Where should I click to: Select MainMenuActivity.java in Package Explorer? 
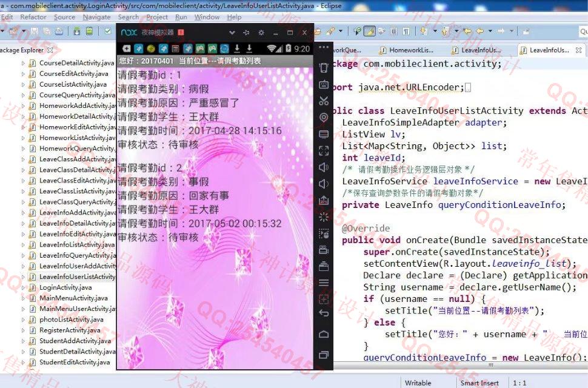pos(65,298)
